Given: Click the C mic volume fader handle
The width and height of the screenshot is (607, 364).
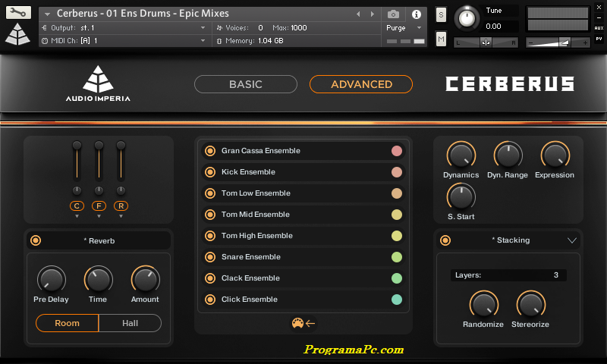Looking at the screenshot, I should point(77,145).
